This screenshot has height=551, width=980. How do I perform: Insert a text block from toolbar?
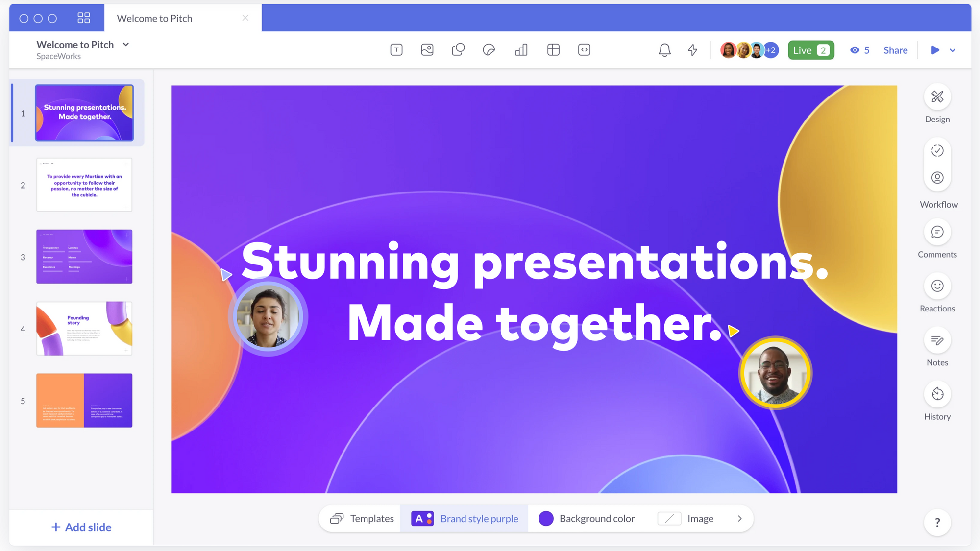coord(396,50)
